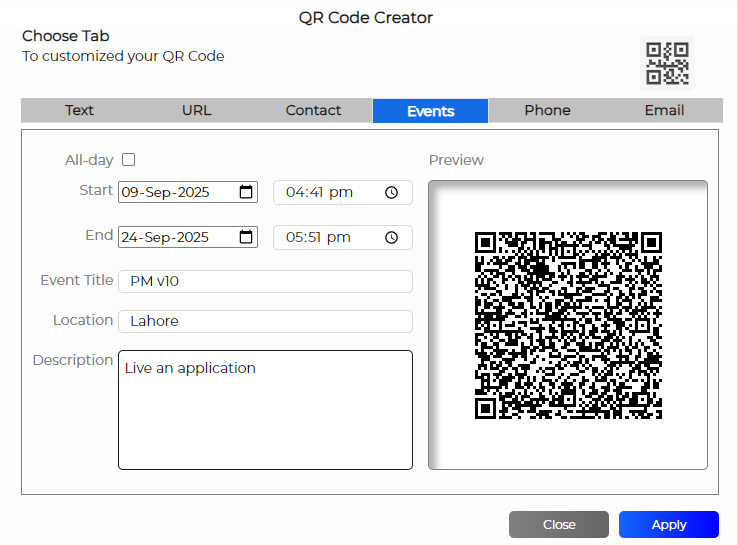This screenshot has height=545, width=738.
Task: Open the End time clock picker icon
Action: pyautogui.click(x=391, y=237)
